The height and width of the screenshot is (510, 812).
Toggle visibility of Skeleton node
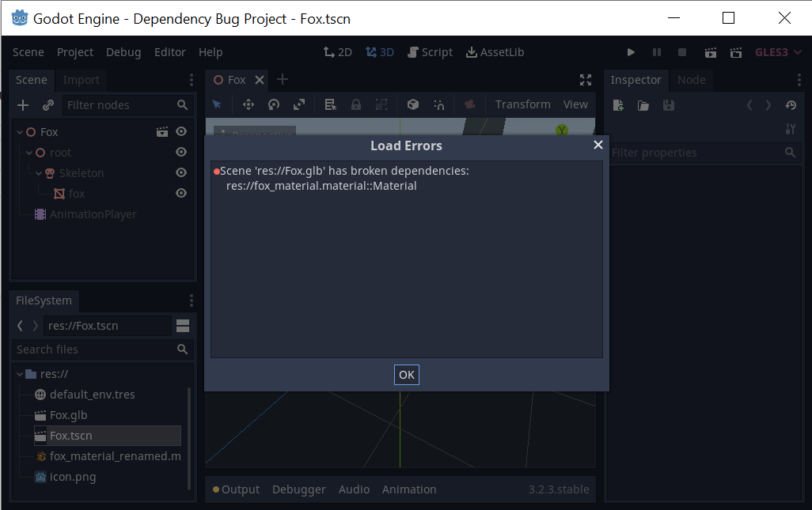click(x=181, y=172)
